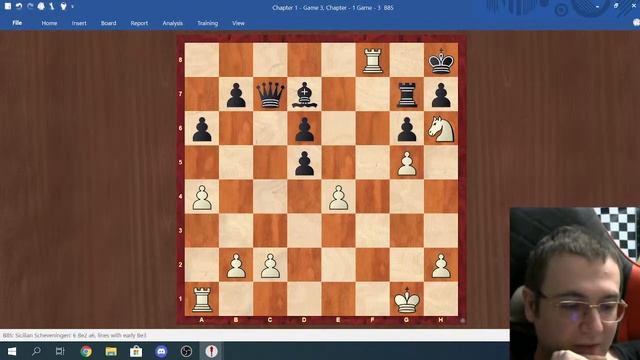This screenshot has width=640, height=360.
Task: Select the white pawn on g5
Action: pos(407,163)
